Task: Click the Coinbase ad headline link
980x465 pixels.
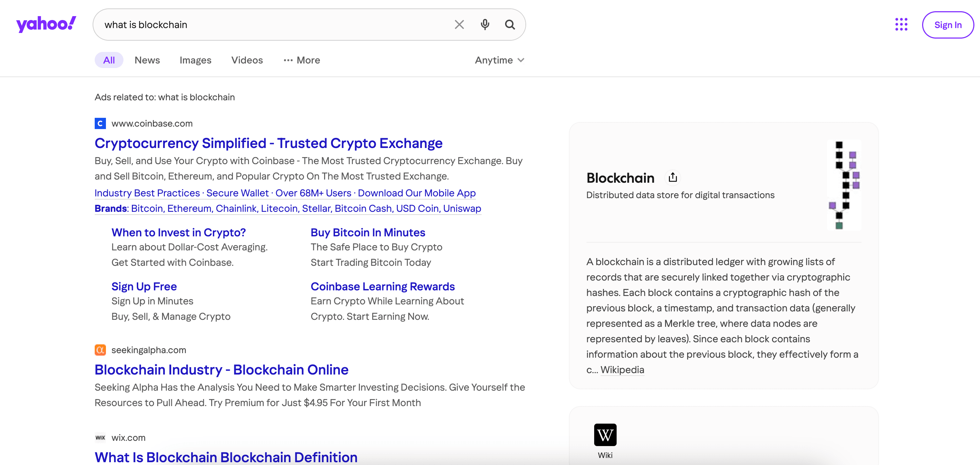Action: pos(269,143)
